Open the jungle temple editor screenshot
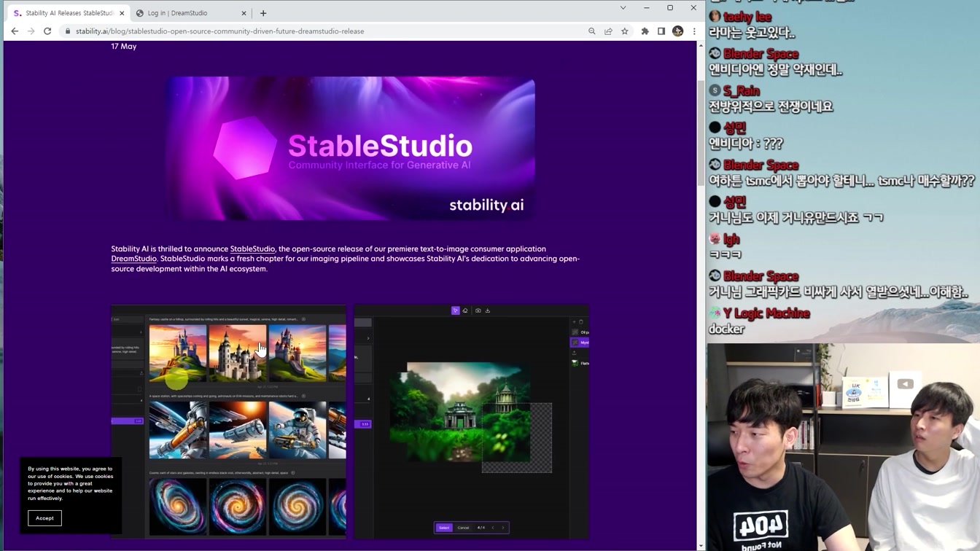Screen dimensions: 980x551 click(x=472, y=421)
